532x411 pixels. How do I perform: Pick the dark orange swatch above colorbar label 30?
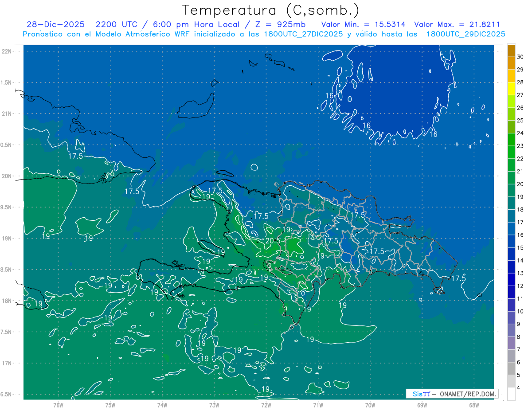click(512, 51)
